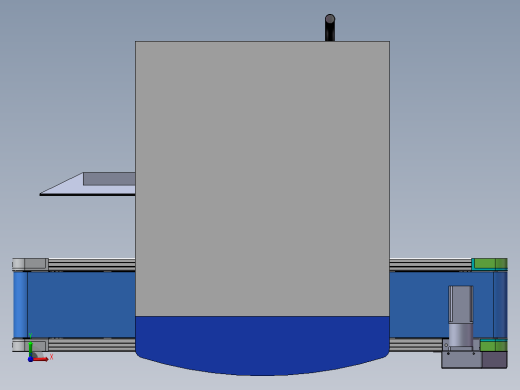Viewport: 520px width, 390px height.
Task: Select the dark blue curved bottom cover
Action: [x=262, y=345]
